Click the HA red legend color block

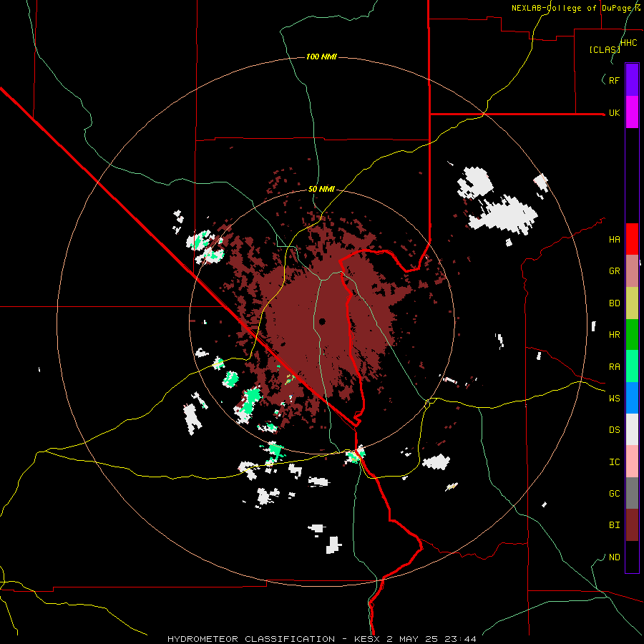(x=632, y=239)
